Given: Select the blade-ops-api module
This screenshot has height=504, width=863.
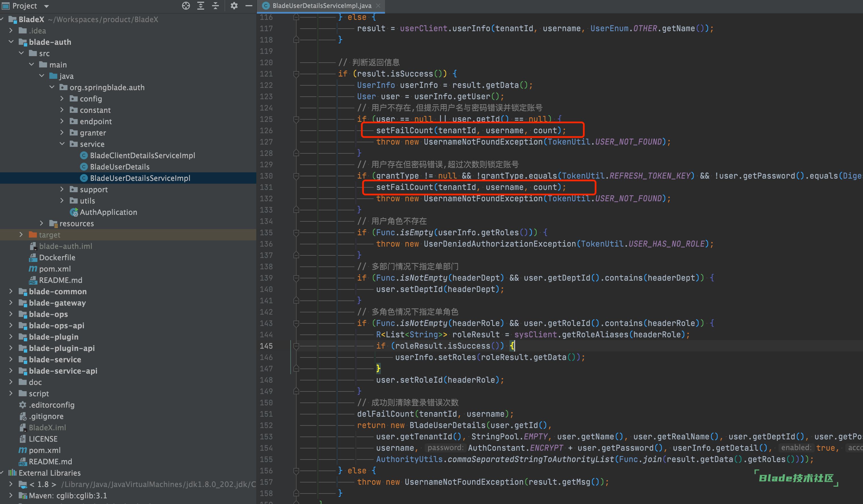Looking at the screenshot, I should [x=56, y=325].
